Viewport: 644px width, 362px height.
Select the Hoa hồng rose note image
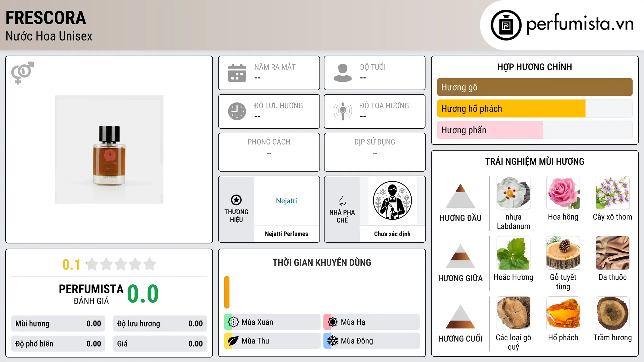click(x=563, y=193)
